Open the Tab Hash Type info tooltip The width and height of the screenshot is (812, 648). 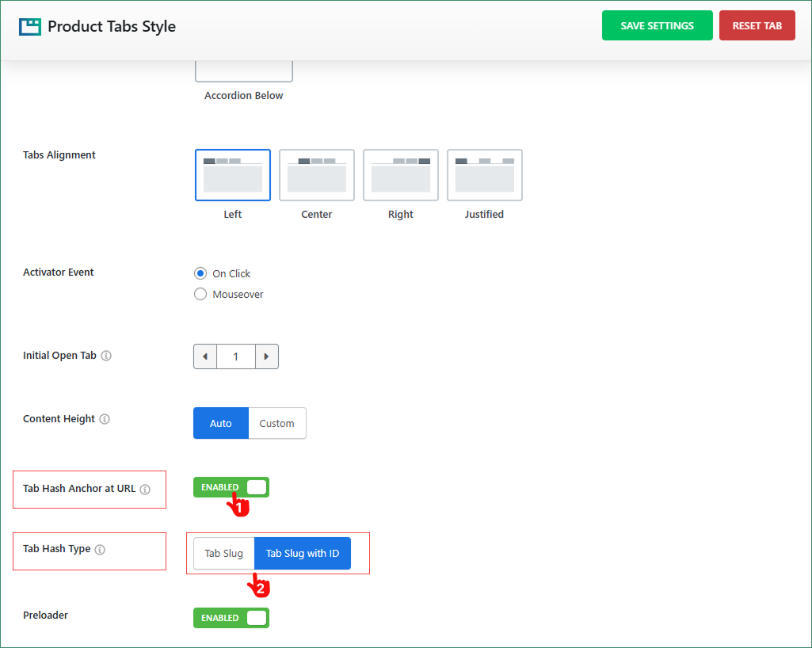101,549
